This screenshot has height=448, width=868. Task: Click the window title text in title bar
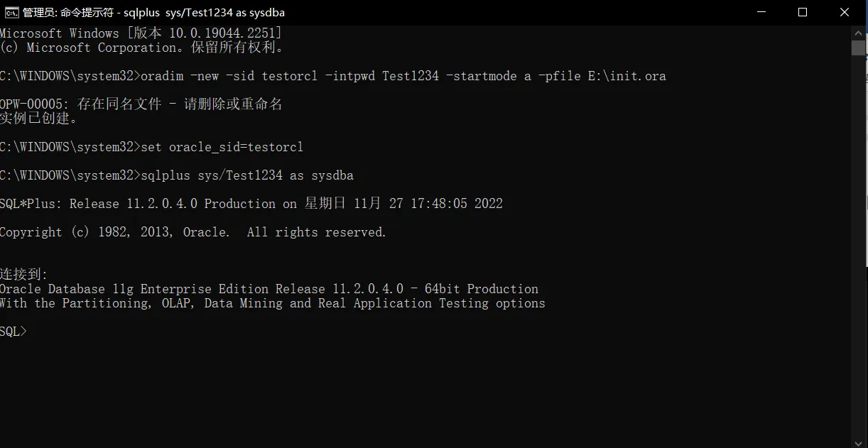(153, 12)
